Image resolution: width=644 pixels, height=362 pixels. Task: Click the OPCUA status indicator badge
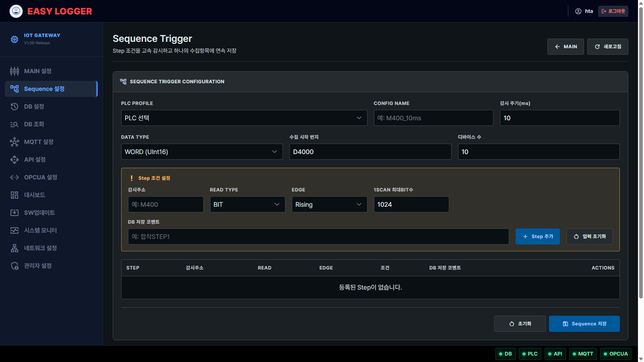point(616,354)
